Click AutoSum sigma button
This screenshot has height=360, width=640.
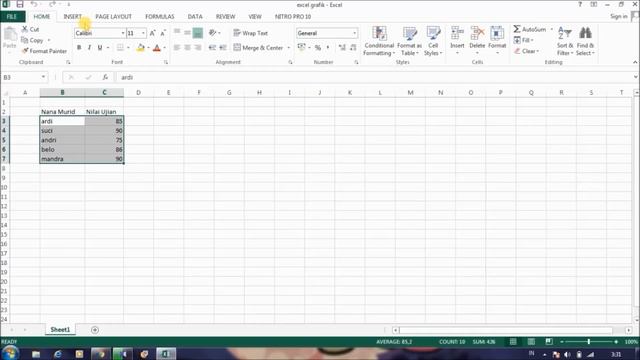coord(529,29)
